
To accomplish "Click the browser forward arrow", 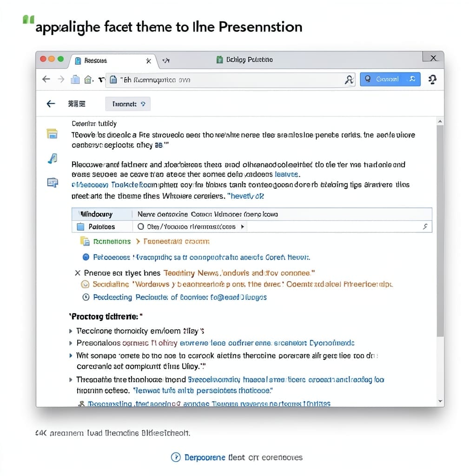I will tap(61, 79).
